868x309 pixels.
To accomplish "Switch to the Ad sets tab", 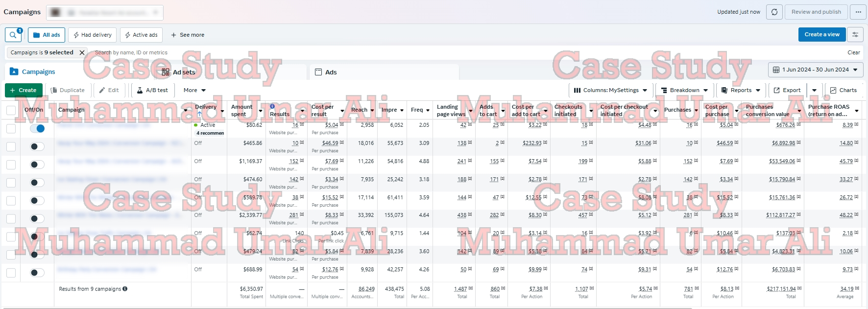I will click(179, 72).
